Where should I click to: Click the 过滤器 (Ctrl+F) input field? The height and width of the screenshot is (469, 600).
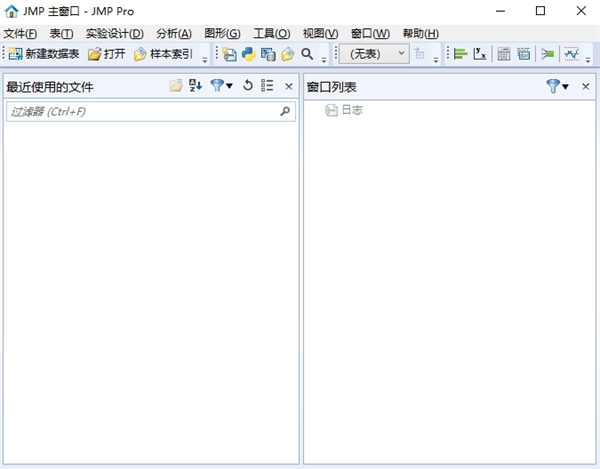pos(151,111)
